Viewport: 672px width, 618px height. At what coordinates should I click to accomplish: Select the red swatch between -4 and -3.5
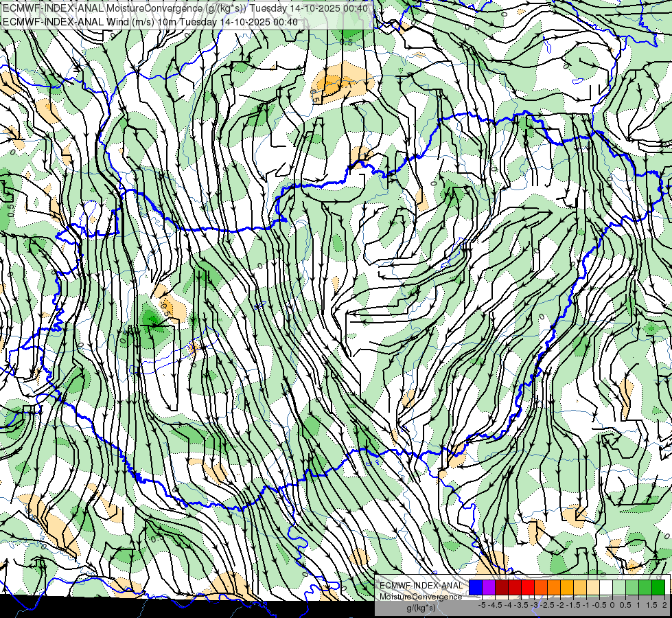click(x=515, y=587)
